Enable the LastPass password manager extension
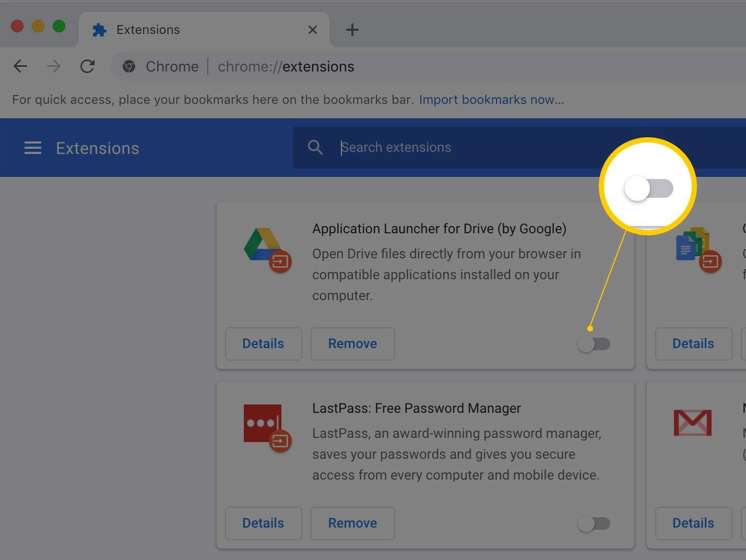 594,523
